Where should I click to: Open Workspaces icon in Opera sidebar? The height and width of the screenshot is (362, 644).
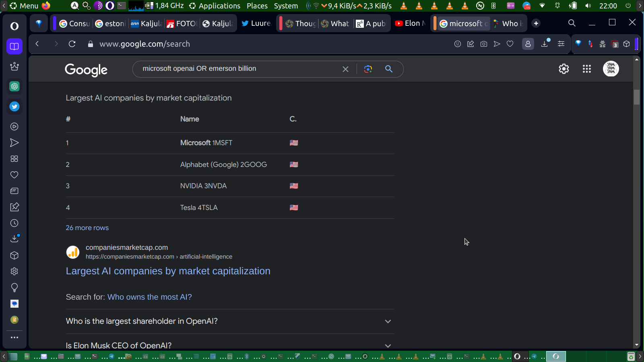14,46
